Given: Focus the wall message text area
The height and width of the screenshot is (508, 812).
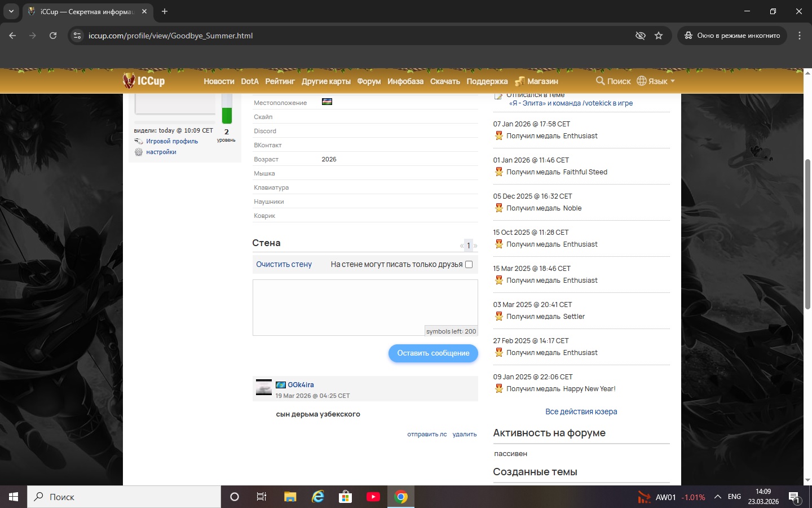Looking at the screenshot, I should click(x=365, y=308).
